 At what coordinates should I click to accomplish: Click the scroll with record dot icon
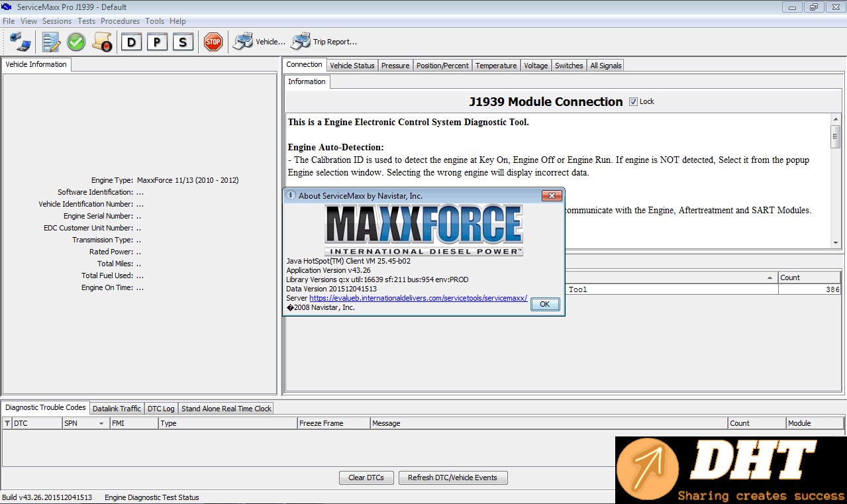click(102, 42)
